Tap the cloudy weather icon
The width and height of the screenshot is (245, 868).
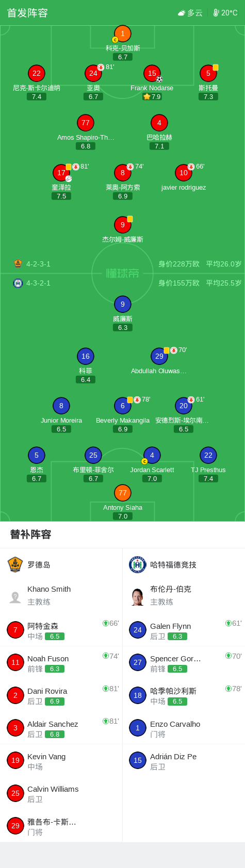click(x=182, y=13)
